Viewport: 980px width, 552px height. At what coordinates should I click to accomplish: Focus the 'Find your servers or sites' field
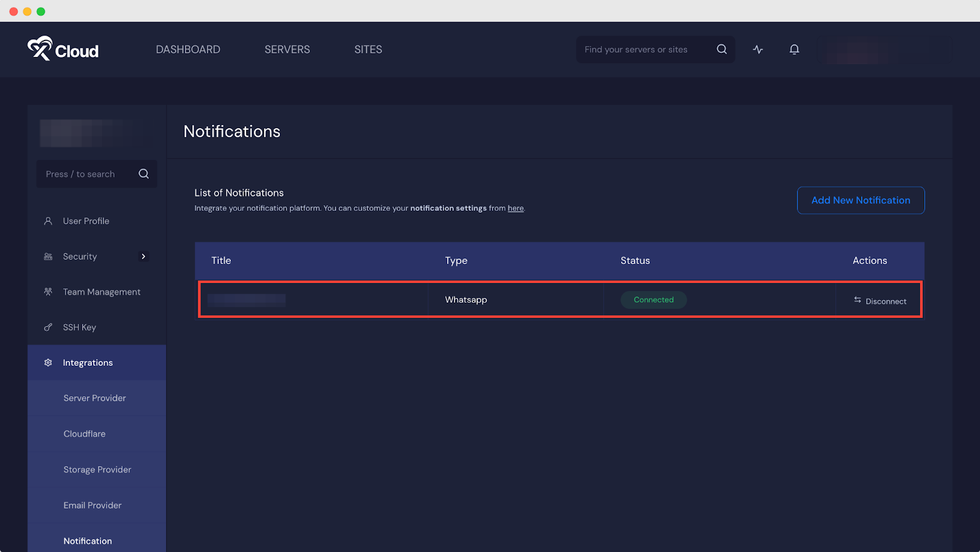pos(643,50)
